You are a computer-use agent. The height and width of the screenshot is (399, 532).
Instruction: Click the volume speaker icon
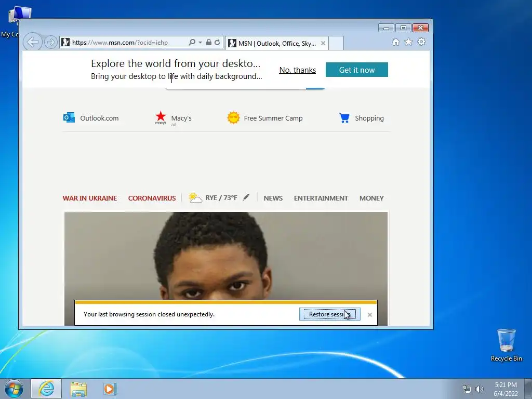pyautogui.click(x=479, y=389)
